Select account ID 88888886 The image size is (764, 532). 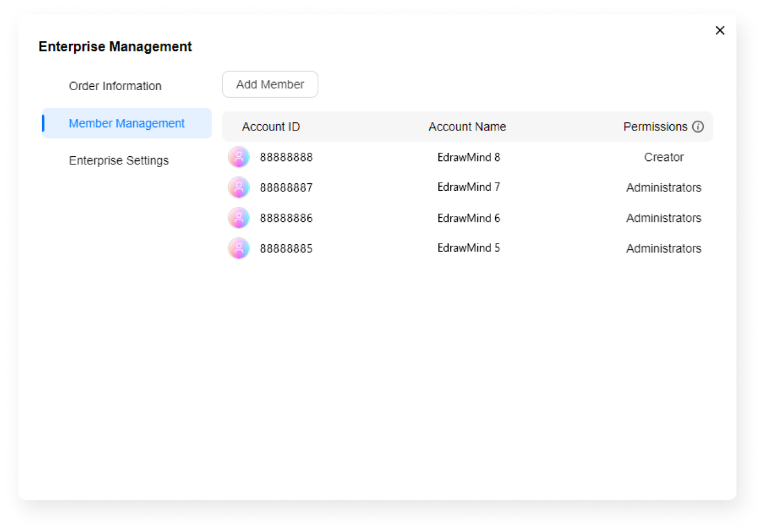pyautogui.click(x=286, y=218)
